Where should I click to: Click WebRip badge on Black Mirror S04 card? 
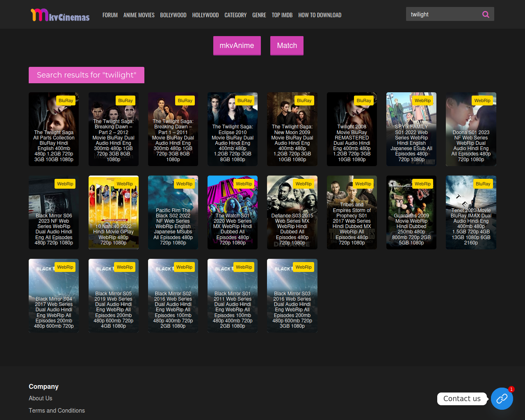[65, 267]
